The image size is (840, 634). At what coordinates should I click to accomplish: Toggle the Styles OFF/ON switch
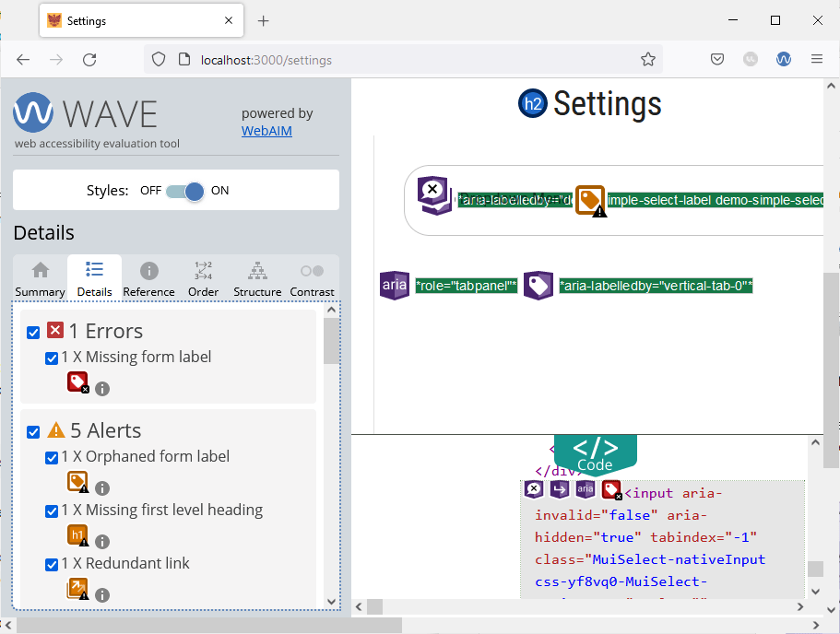[x=185, y=191]
